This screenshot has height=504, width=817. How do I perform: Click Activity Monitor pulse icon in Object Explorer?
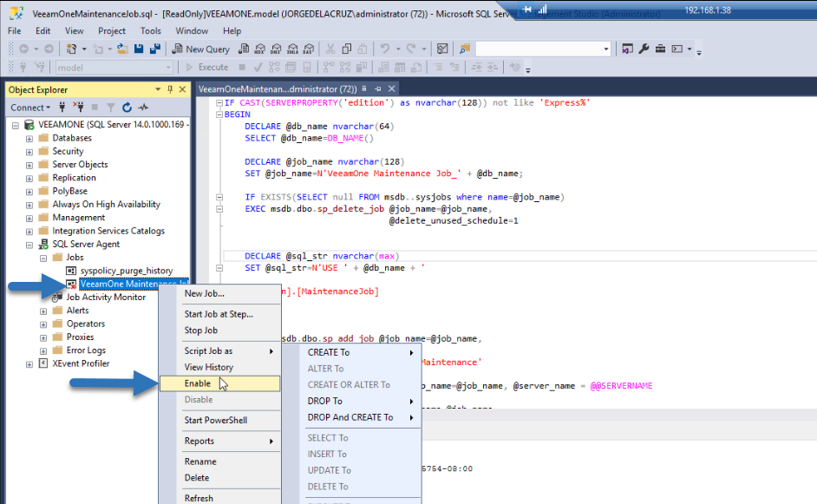pos(143,108)
